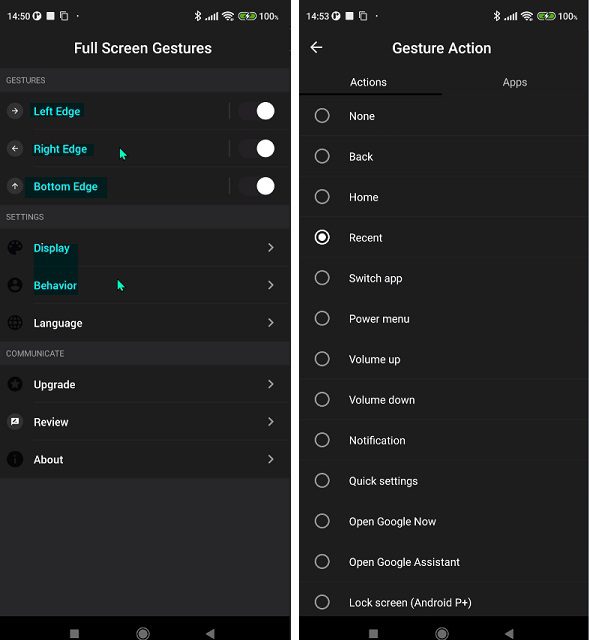Open Display settings via its chevron
Viewport: 589px width, 640px height.
[x=271, y=247]
